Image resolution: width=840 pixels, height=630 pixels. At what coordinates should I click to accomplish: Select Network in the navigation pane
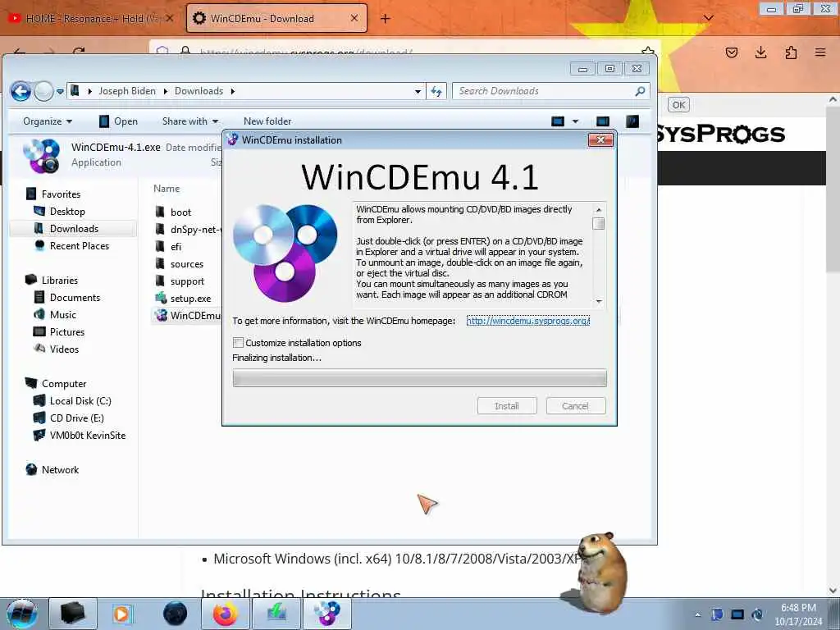[x=52, y=470]
